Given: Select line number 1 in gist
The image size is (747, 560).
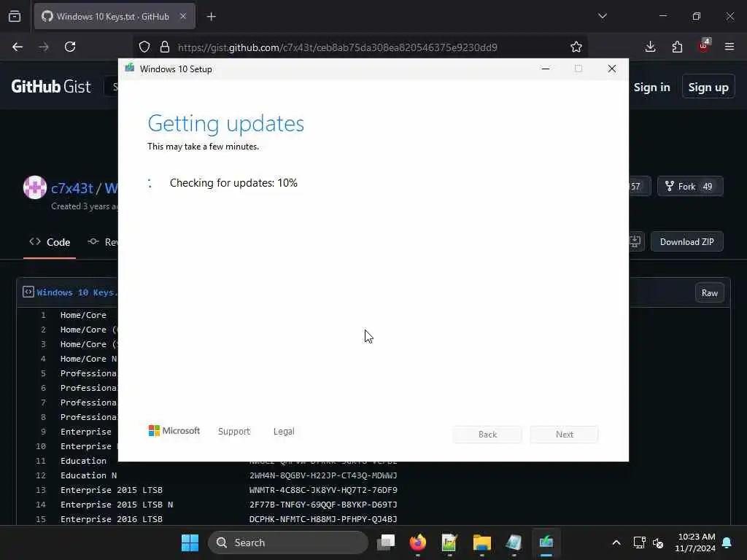Looking at the screenshot, I should (43, 315).
